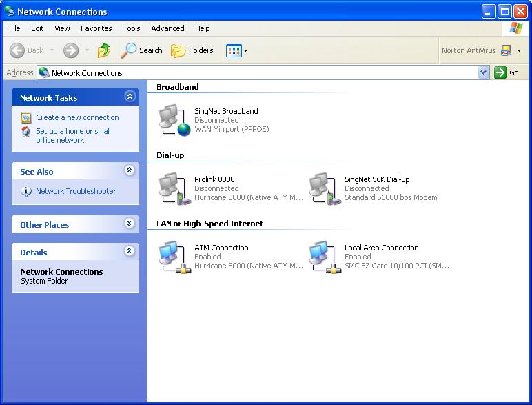Show the Folders pane
The width and height of the screenshot is (532, 405).
point(192,50)
